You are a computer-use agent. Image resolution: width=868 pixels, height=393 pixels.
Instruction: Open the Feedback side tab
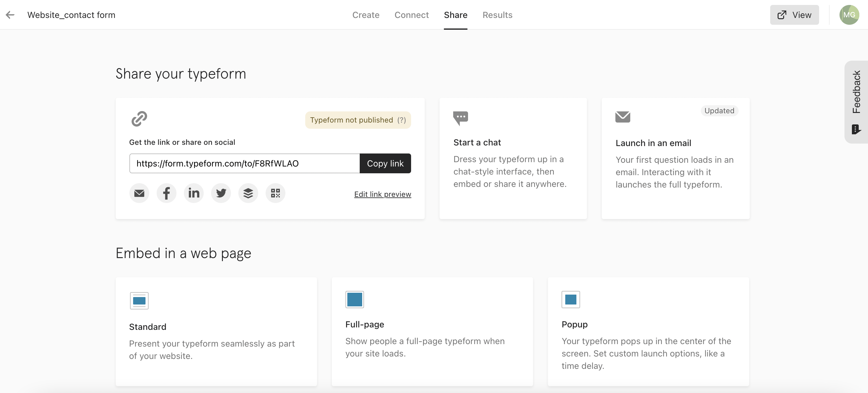tap(856, 102)
